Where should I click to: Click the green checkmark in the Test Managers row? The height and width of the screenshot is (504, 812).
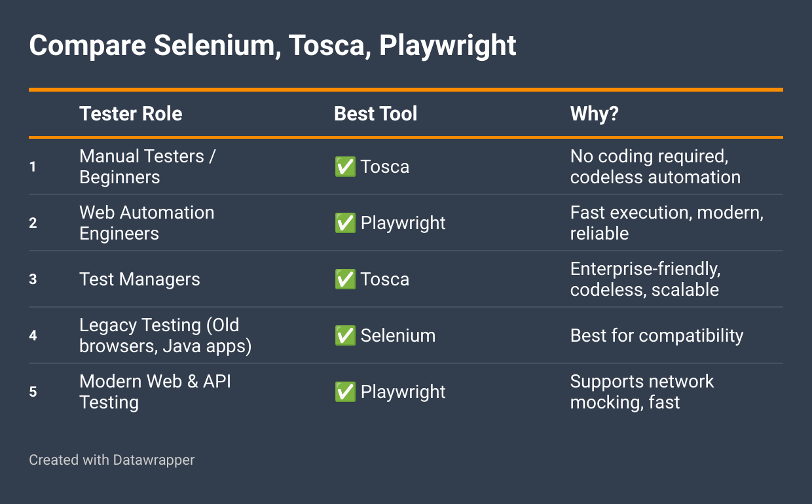click(345, 279)
